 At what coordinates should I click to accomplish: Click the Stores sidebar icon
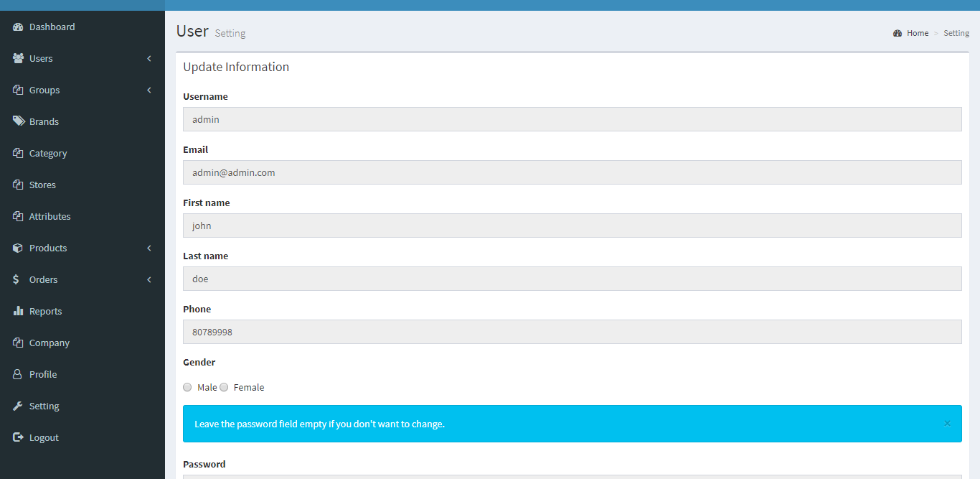coord(18,185)
